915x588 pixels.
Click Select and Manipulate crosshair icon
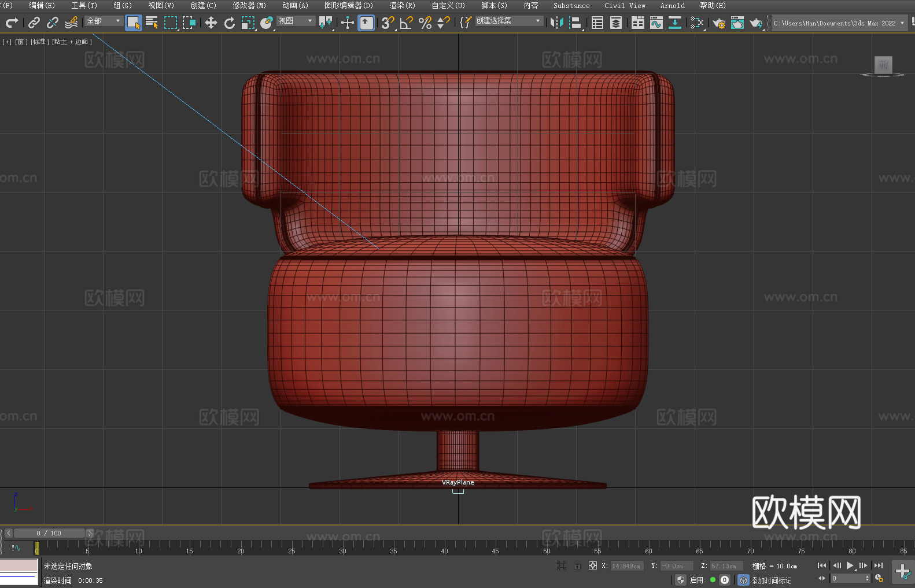(x=348, y=23)
